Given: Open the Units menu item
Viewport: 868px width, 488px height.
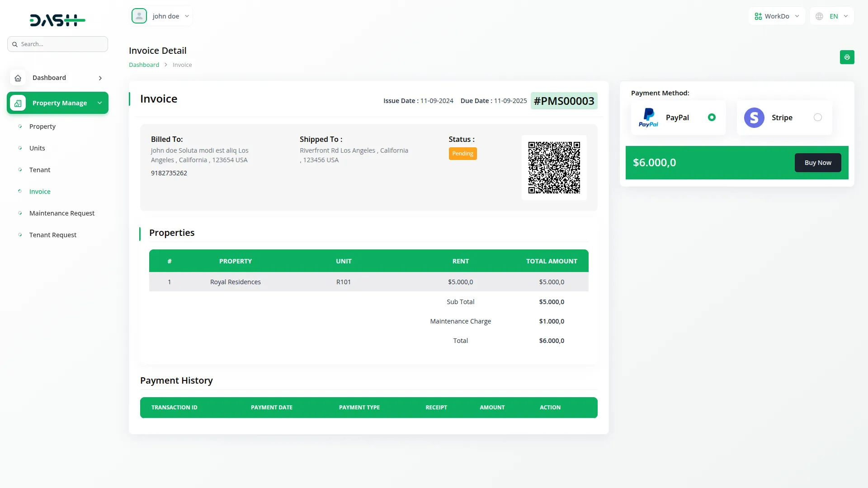Looking at the screenshot, I should click(37, 148).
